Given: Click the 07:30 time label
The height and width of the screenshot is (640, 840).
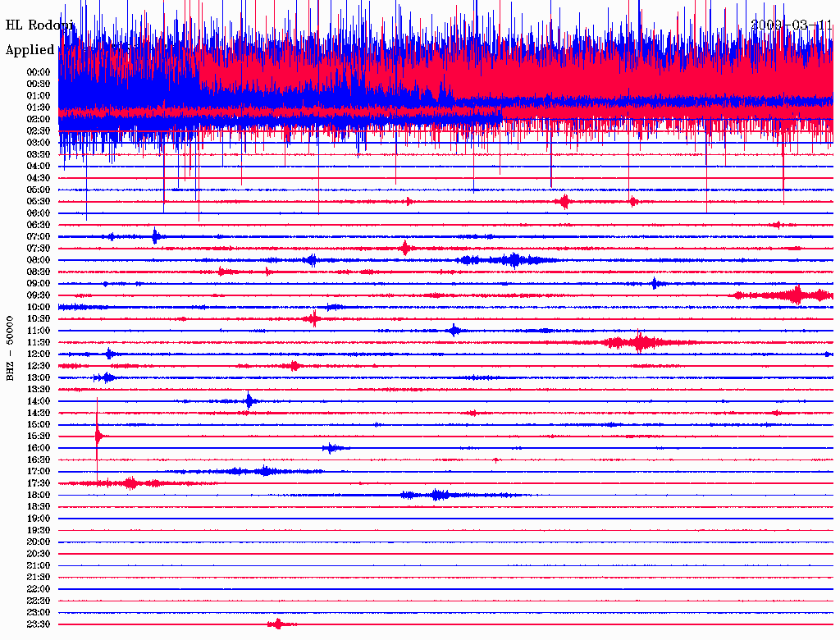Looking at the screenshot, I should click(38, 248).
